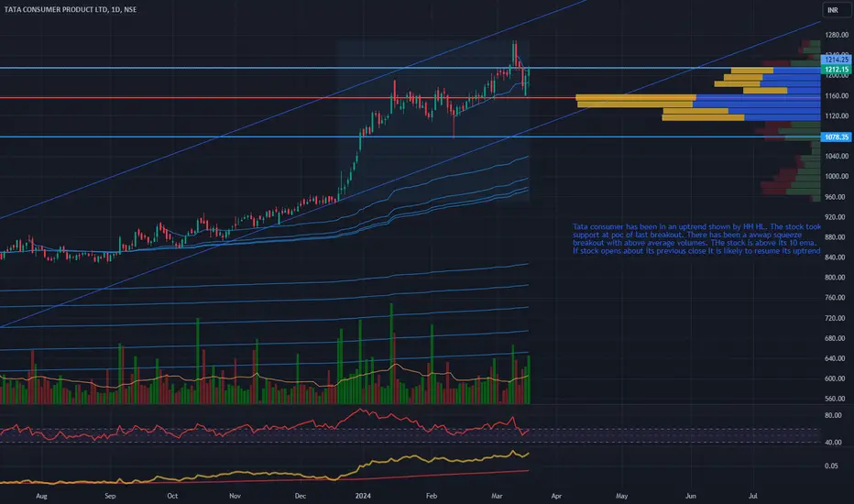Select the 960.00 price axis value
This screenshot has height=504, width=854.
coord(837,197)
